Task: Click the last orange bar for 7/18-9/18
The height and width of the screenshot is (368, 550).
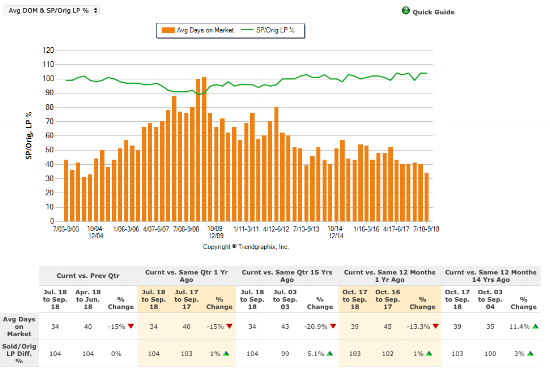Action: 427,197
